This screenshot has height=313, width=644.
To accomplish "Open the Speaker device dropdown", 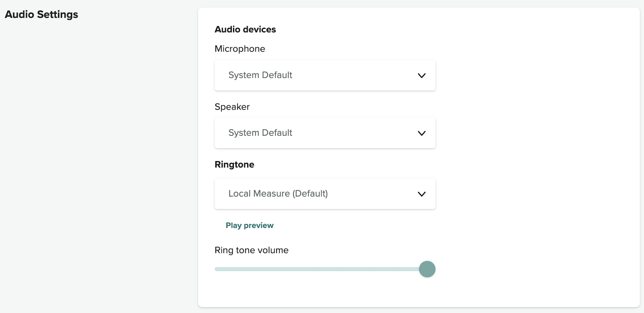I will click(324, 133).
